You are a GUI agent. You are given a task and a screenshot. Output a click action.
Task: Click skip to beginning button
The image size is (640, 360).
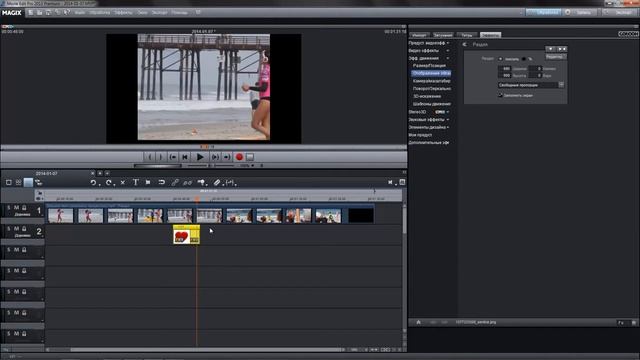coord(185,157)
